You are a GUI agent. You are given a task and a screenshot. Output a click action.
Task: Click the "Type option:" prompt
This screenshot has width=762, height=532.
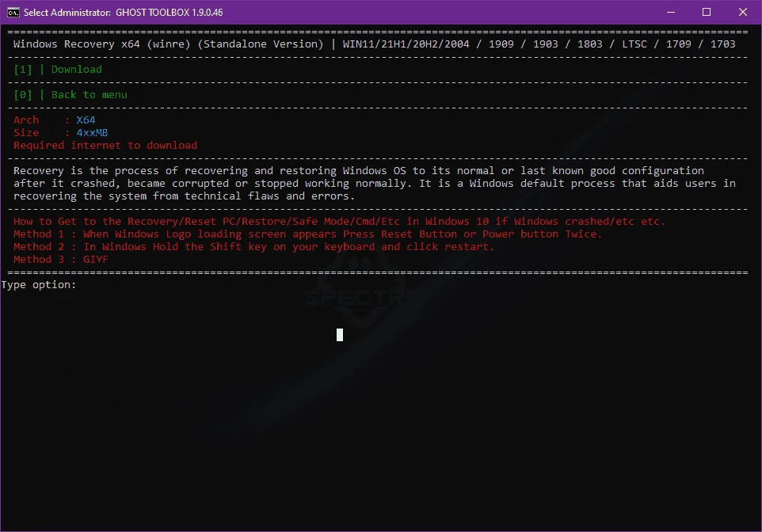pyautogui.click(x=38, y=285)
